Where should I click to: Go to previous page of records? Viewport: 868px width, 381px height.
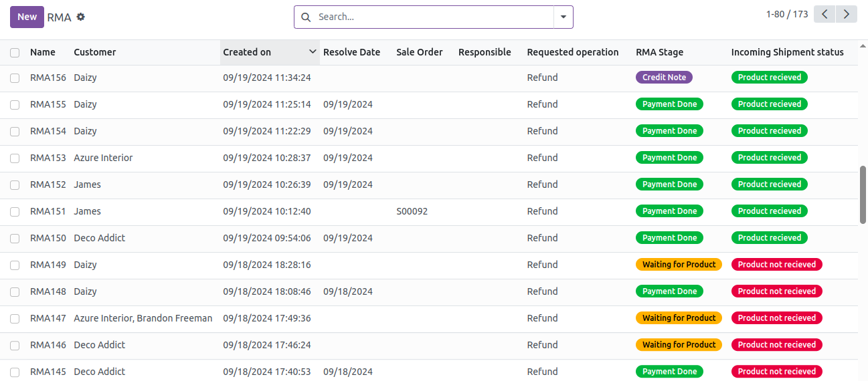824,14
